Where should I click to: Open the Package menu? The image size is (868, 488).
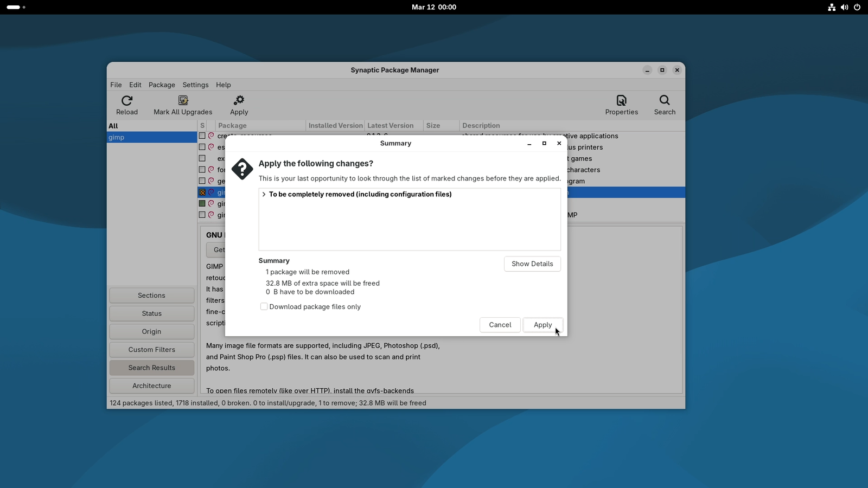click(x=161, y=85)
